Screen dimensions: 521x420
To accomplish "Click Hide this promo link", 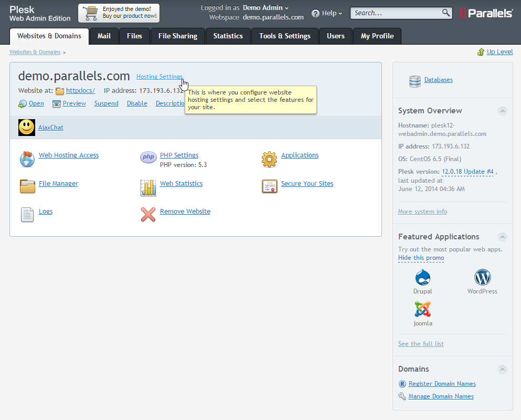I will [421, 258].
